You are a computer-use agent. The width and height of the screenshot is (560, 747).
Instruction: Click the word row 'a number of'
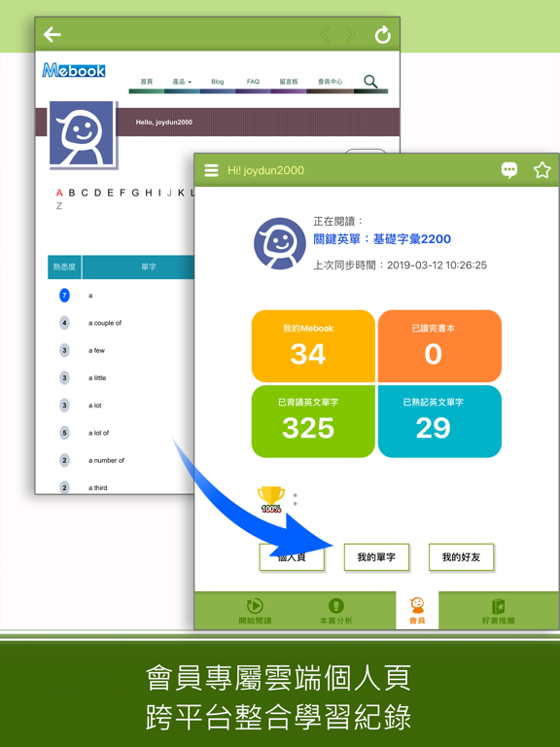pyautogui.click(x=106, y=461)
